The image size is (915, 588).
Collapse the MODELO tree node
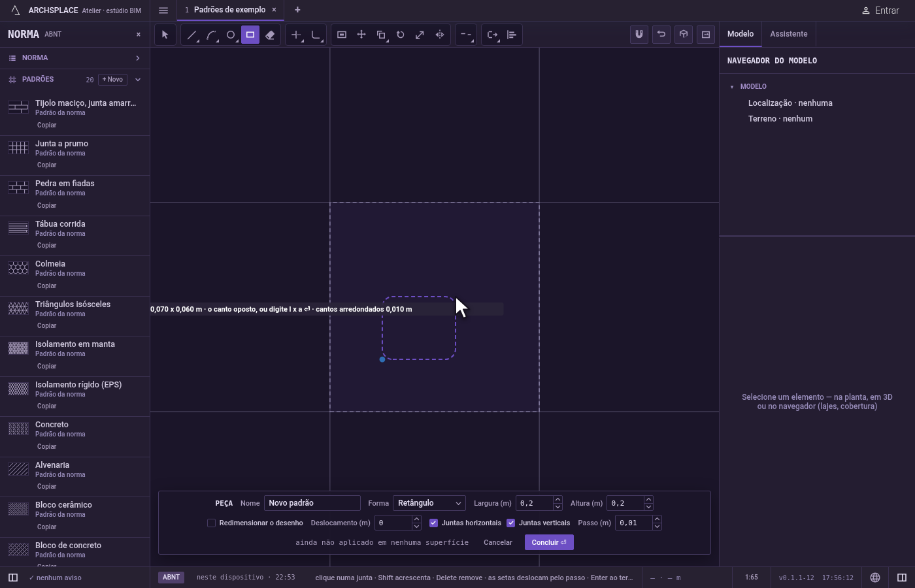point(732,87)
